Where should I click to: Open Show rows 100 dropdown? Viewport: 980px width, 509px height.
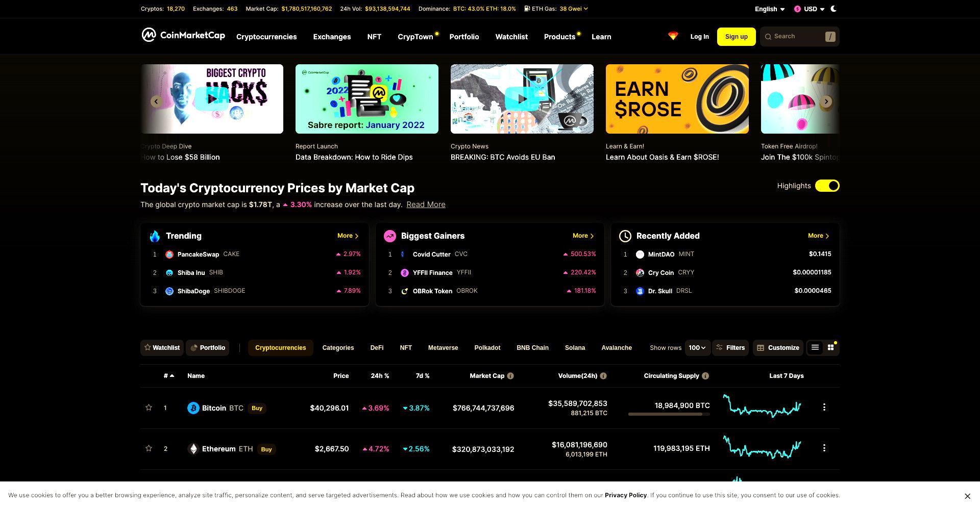(697, 348)
